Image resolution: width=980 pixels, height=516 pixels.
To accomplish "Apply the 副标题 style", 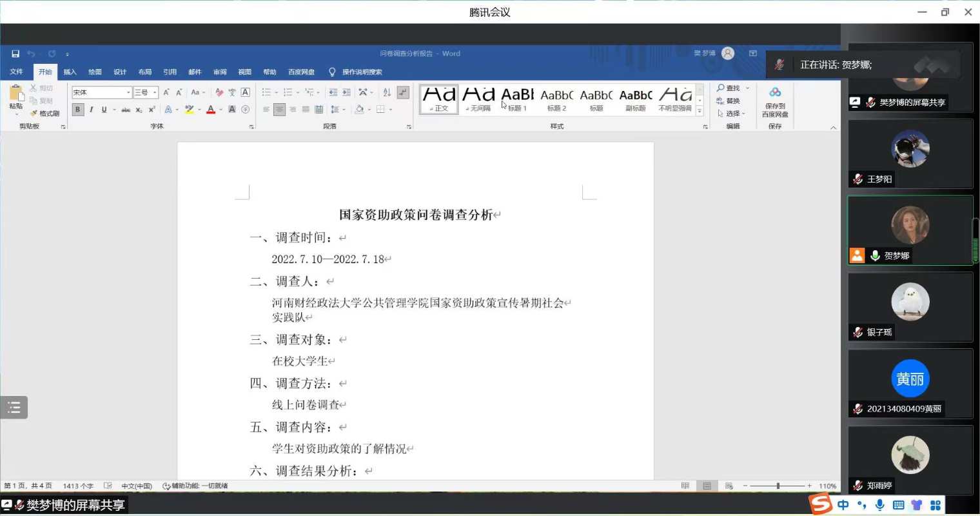I will (635, 99).
